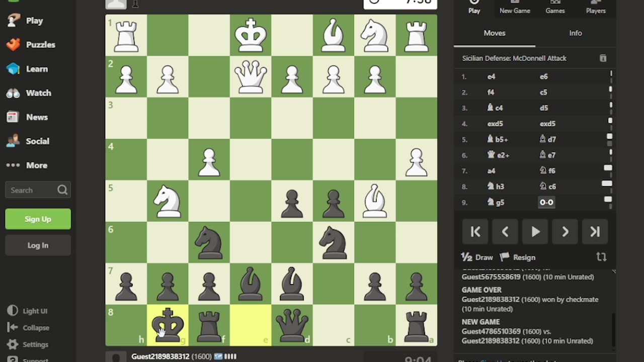
Task: Jump to the first move of the game
Action: coord(475,232)
